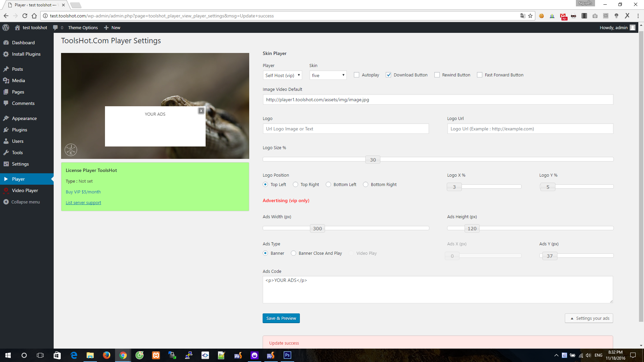Image resolution: width=644 pixels, height=362 pixels.
Task: Open Photoshop from the taskbar
Action: tap(287, 355)
